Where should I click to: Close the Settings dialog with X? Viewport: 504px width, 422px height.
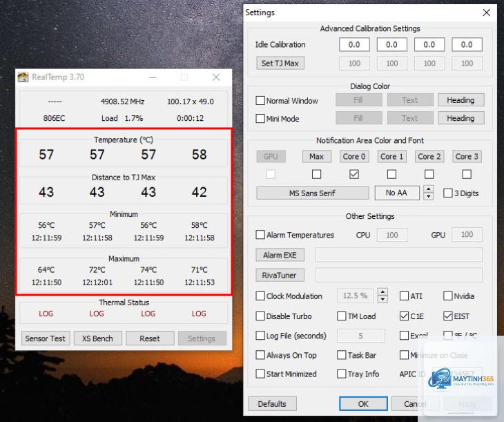[486, 12]
